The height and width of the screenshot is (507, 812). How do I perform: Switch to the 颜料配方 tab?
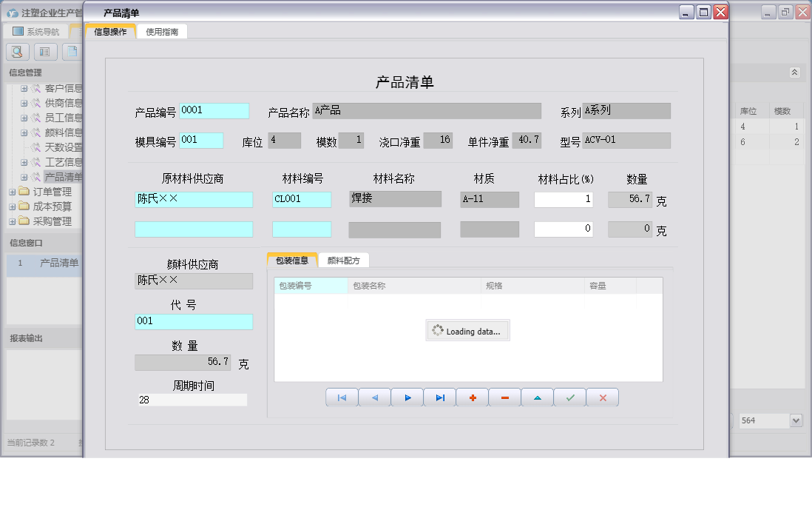coord(344,260)
